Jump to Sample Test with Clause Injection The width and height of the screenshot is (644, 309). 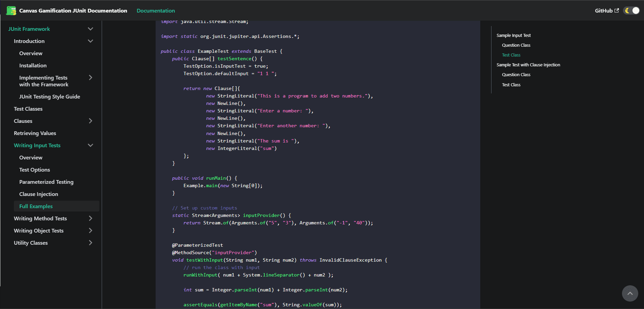528,65
